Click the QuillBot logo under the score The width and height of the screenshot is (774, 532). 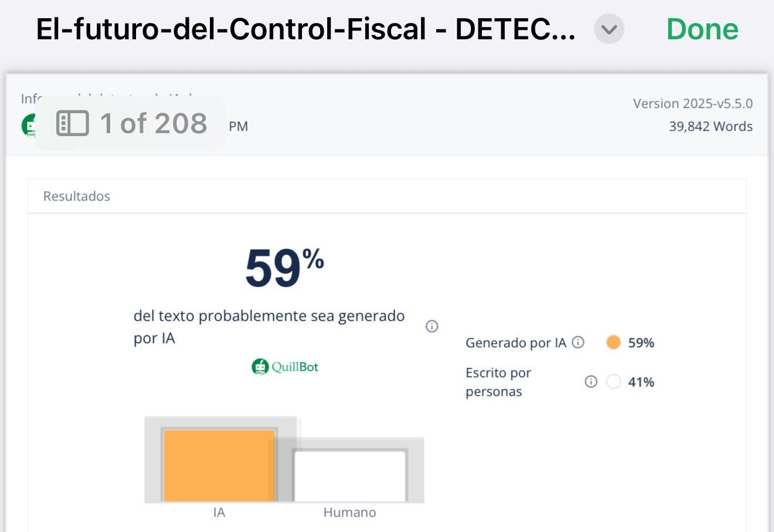pos(285,367)
